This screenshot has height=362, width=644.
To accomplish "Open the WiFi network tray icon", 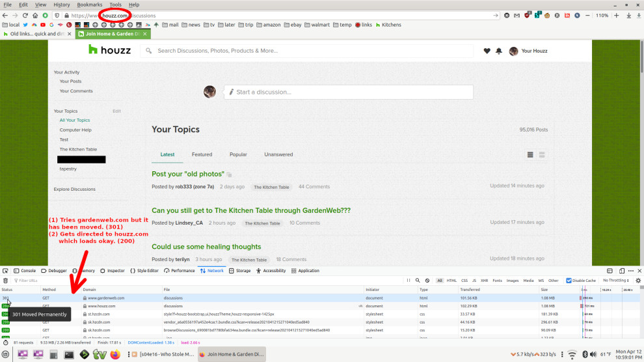I will (572, 354).
